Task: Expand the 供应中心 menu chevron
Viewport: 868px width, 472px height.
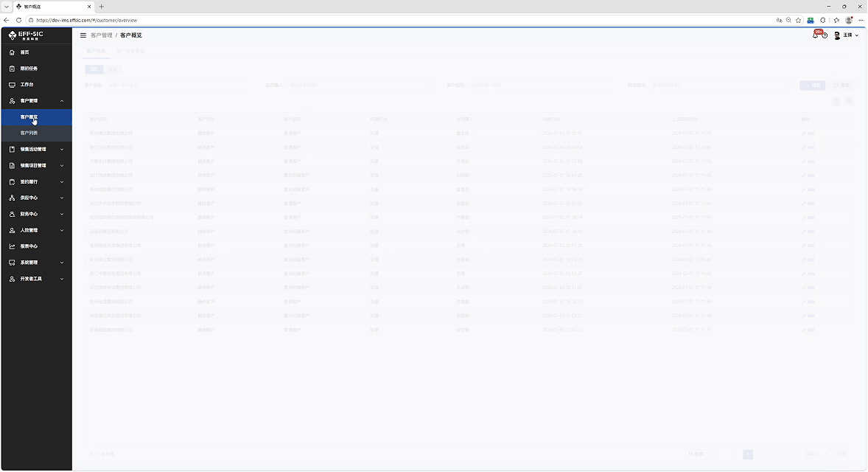Action: (62, 198)
